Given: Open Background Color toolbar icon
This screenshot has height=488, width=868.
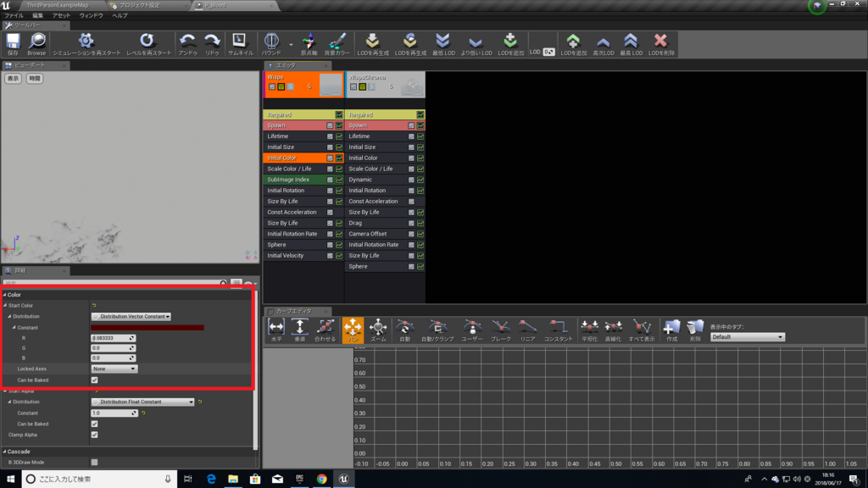Looking at the screenshot, I should 337,44.
